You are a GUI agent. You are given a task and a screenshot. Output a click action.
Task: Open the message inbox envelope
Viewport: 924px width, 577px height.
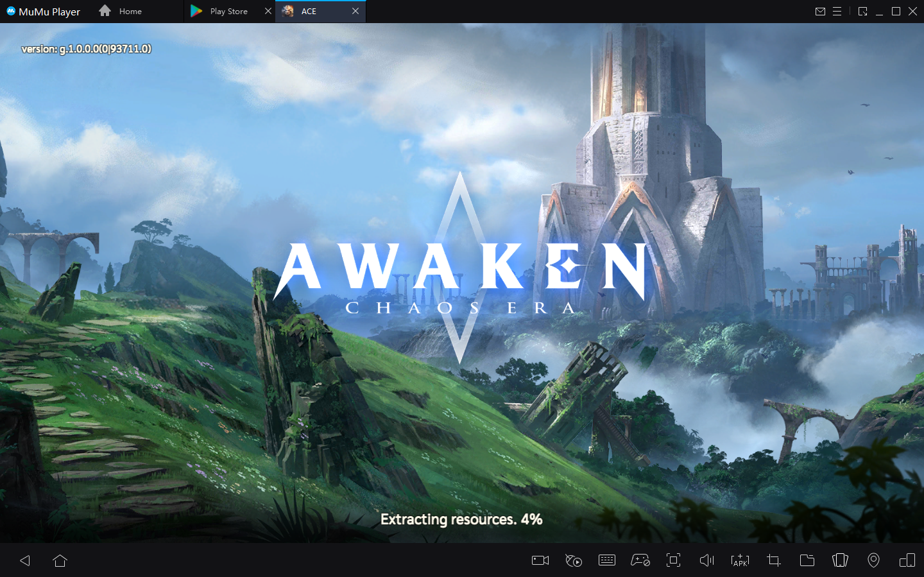[820, 11]
